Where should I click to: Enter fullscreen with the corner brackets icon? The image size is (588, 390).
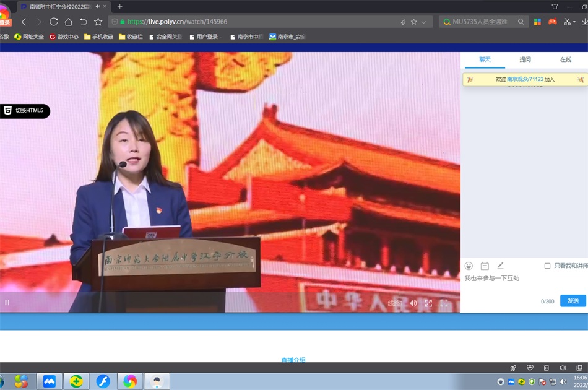(444, 303)
